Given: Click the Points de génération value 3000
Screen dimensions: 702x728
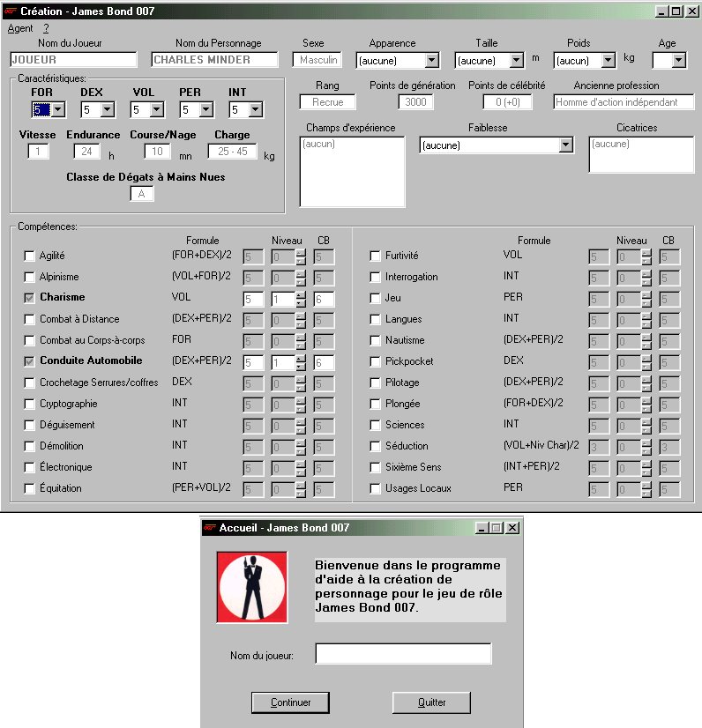Looking at the screenshot, I should [415, 102].
